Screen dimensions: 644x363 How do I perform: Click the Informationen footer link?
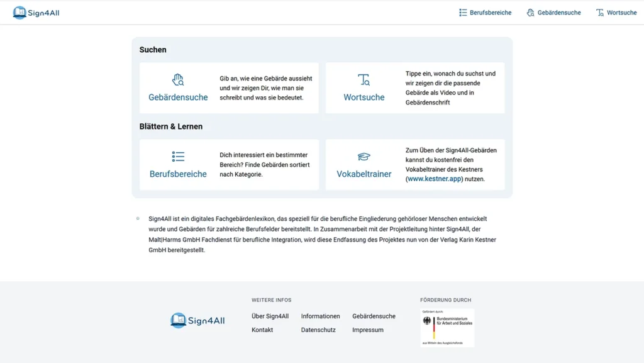pyautogui.click(x=320, y=316)
